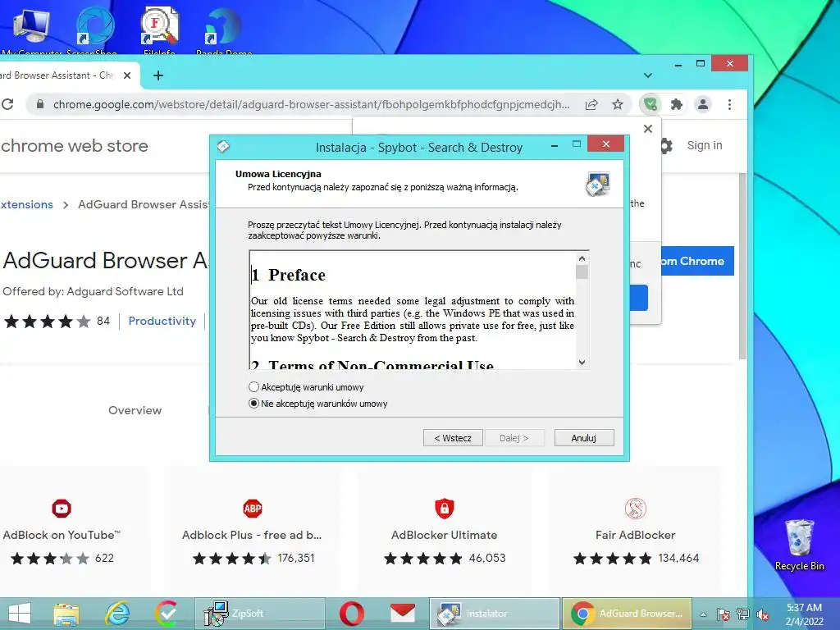Select the My Computer desktop icon

pos(31,30)
